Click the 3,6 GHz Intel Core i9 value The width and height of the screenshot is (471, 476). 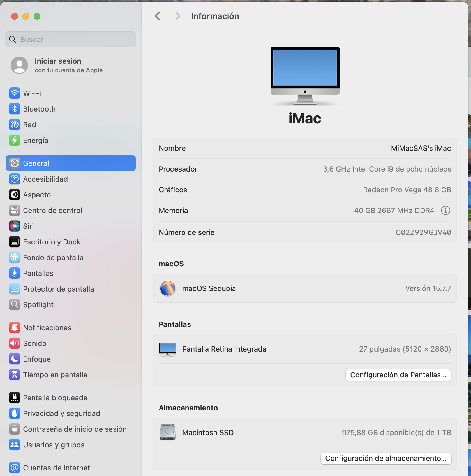tap(387, 169)
